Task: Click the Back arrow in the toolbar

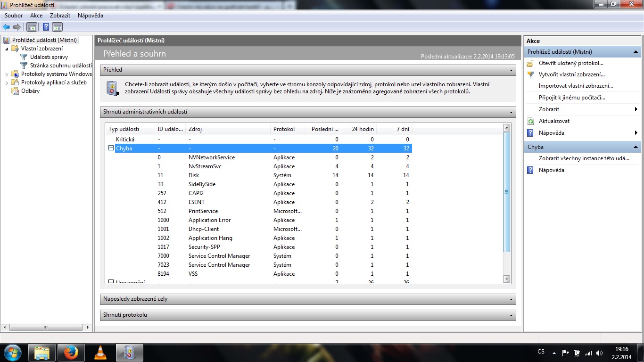Action: [6, 27]
